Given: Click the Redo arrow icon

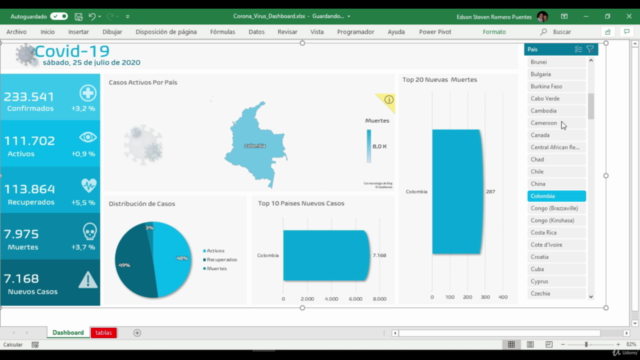Looking at the screenshot, I should click(110, 17).
